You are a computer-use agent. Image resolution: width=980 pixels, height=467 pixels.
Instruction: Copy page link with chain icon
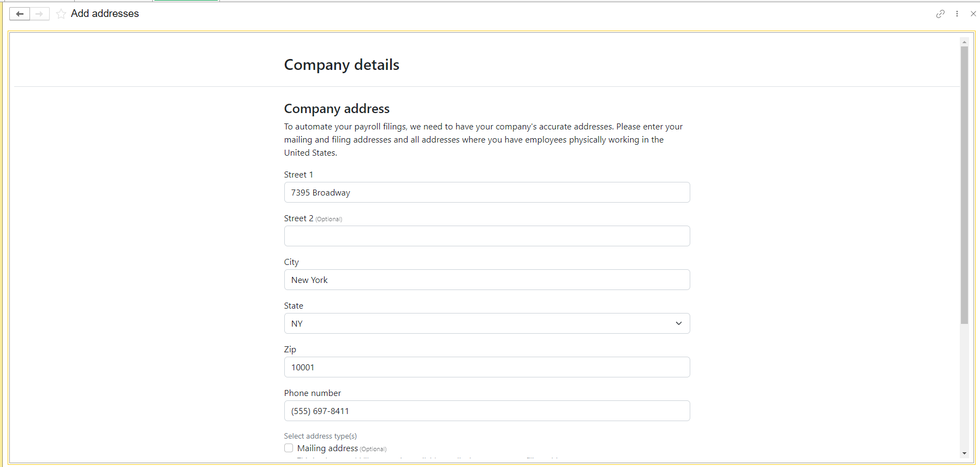coord(940,14)
